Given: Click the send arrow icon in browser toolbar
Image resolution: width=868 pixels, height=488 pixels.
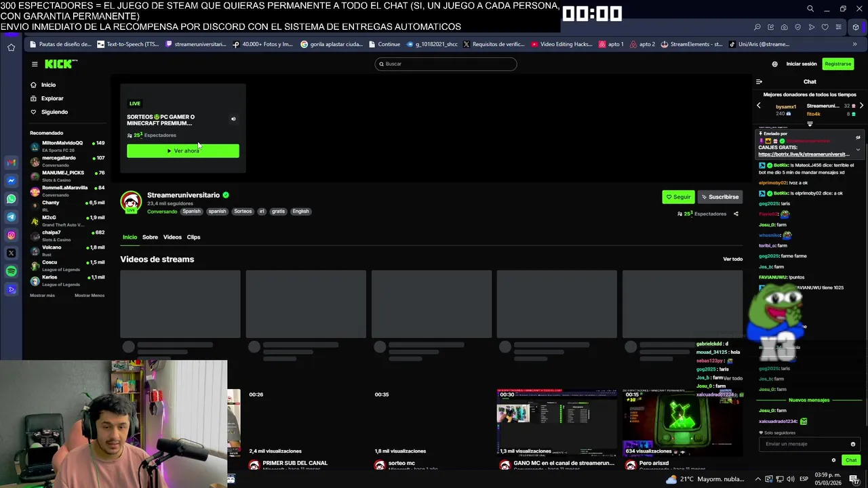Looking at the screenshot, I should (x=812, y=27).
